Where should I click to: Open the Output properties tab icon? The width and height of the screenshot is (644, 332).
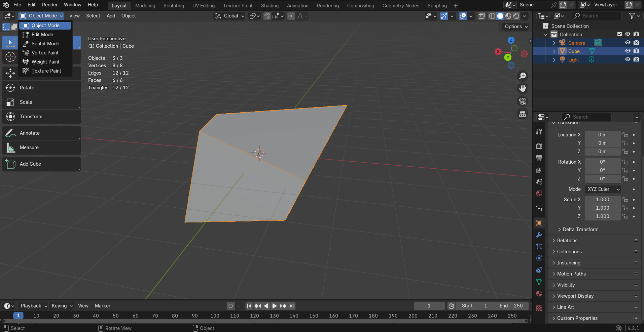point(539,158)
